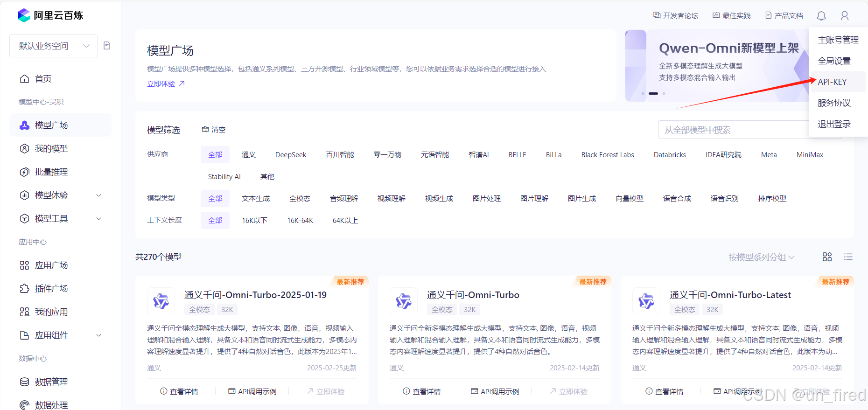This screenshot has height=410, width=868.
Task: Filter supplier by 通义
Action: tap(249, 155)
